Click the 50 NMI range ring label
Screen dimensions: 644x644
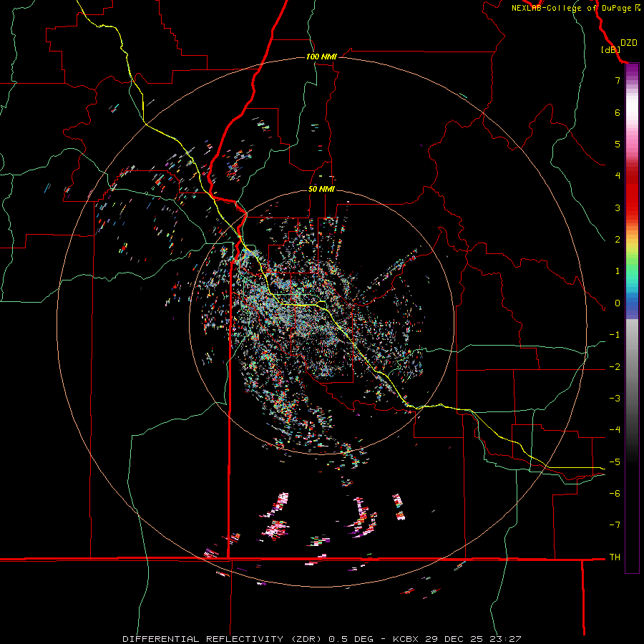pyautogui.click(x=321, y=189)
